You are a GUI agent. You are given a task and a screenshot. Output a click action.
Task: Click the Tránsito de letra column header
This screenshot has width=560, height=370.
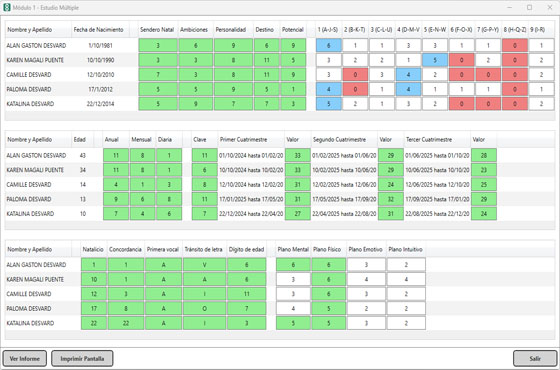point(204,250)
